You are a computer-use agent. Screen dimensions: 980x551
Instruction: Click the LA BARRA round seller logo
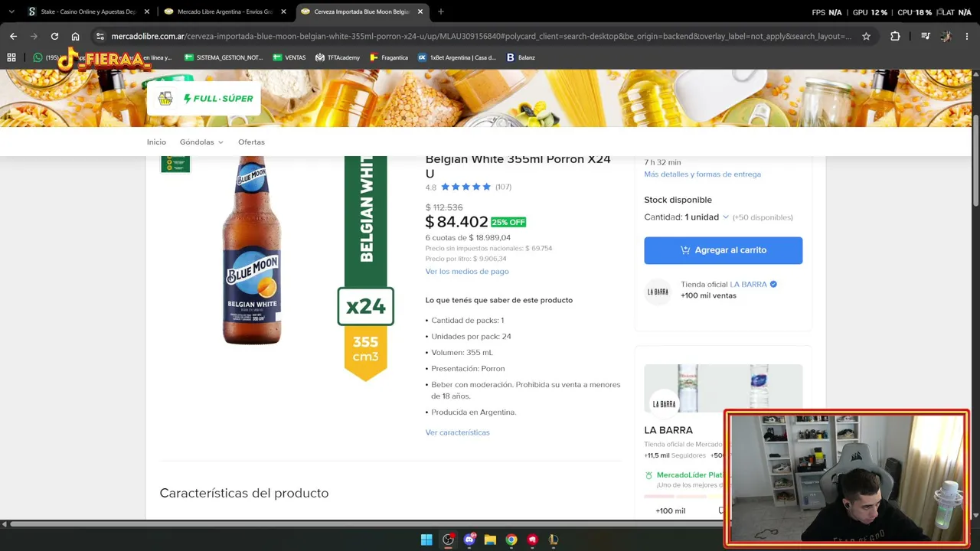coord(658,292)
